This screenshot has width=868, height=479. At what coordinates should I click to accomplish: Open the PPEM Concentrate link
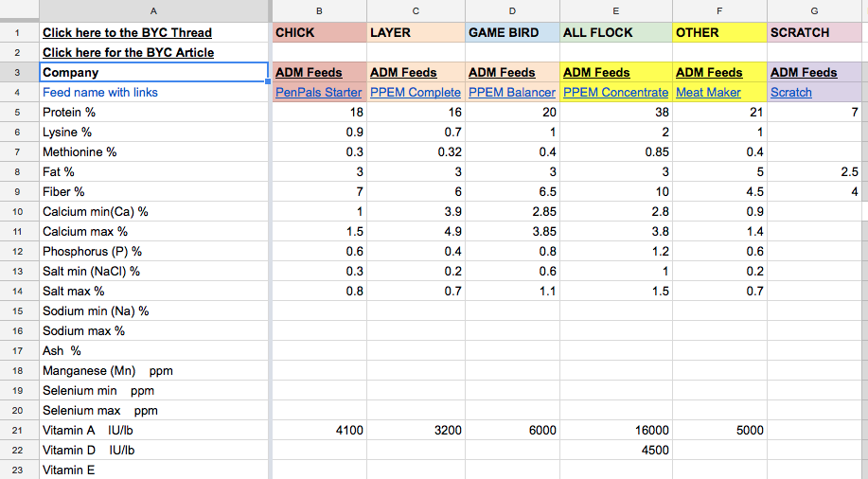tap(614, 92)
